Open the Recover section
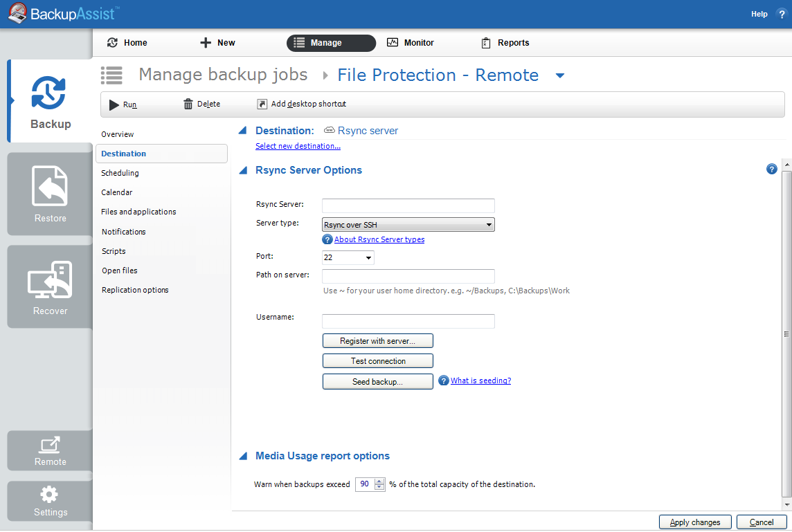This screenshot has height=532, width=792. [x=50, y=286]
